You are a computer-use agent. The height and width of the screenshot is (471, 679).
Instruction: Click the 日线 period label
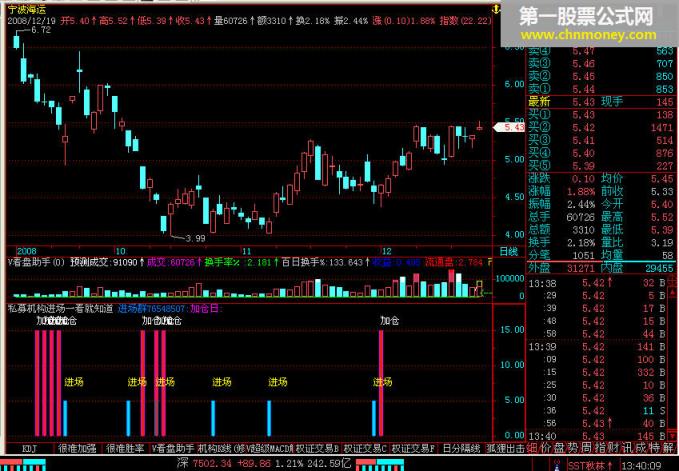509,251
